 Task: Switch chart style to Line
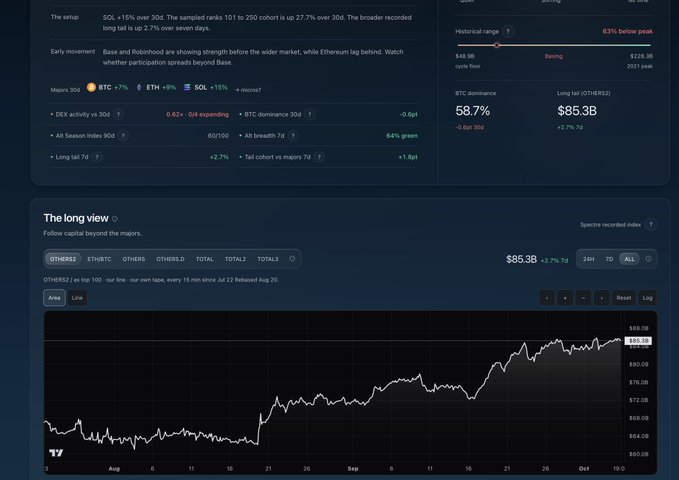(x=78, y=298)
